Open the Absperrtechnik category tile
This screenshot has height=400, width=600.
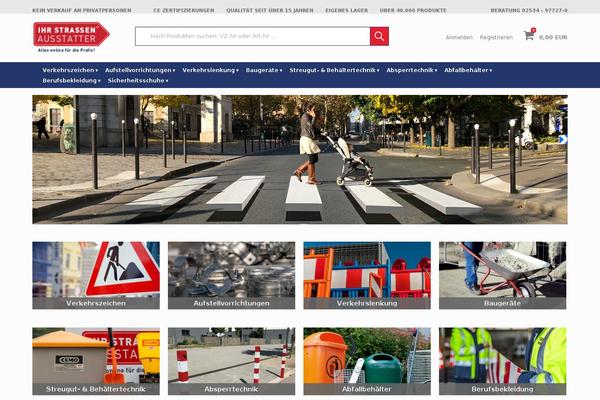(x=232, y=361)
